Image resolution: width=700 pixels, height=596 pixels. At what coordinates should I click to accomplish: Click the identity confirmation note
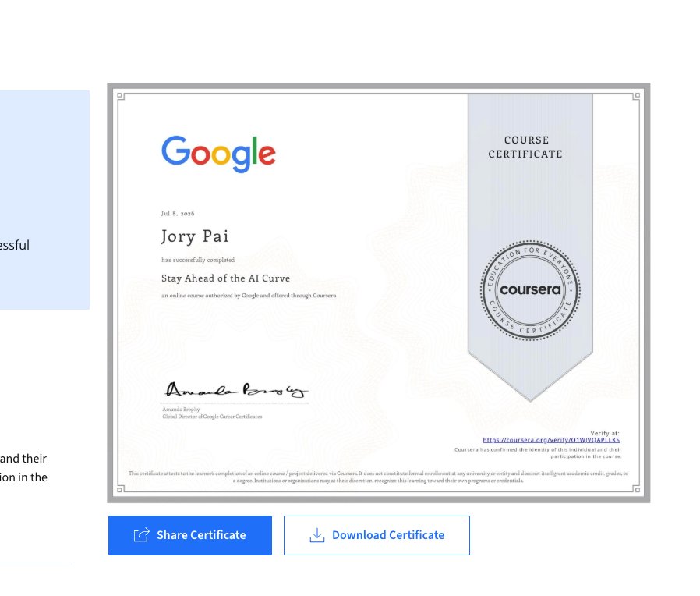pyautogui.click(x=538, y=453)
